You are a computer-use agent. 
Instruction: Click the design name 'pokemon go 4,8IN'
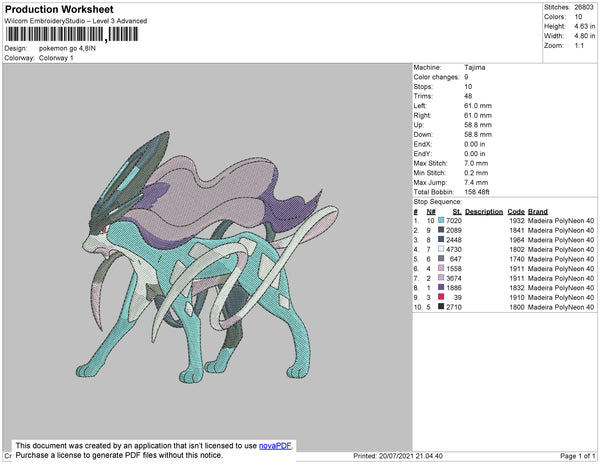(67, 49)
